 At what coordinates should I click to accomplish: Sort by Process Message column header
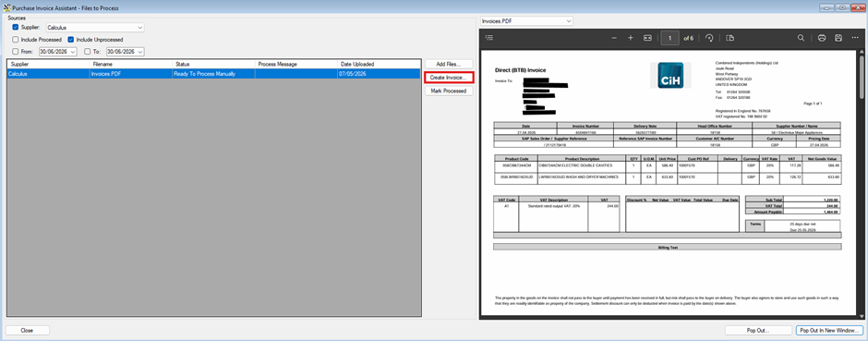coord(296,64)
